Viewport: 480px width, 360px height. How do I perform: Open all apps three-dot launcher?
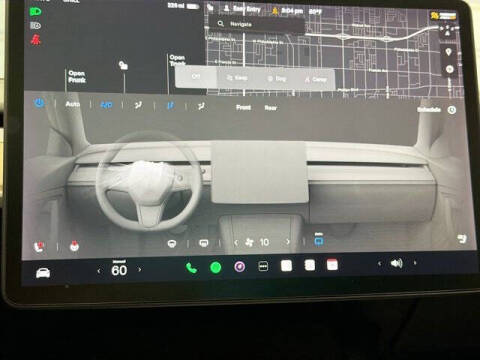tap(263, 266)
